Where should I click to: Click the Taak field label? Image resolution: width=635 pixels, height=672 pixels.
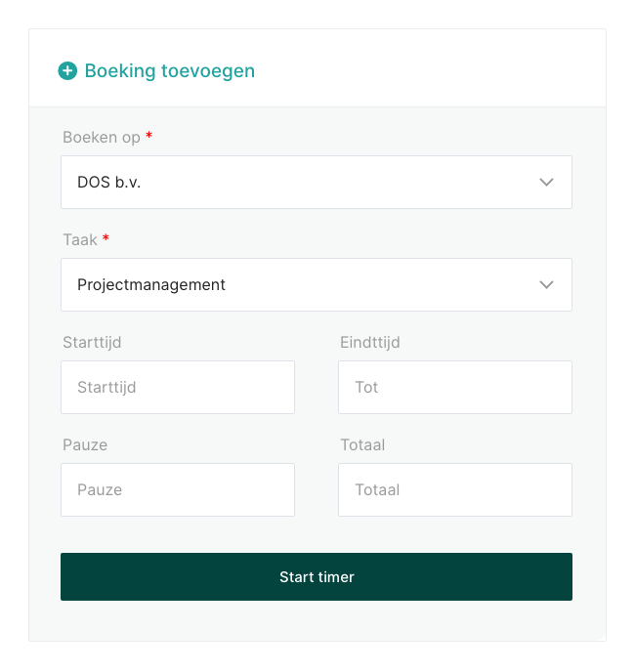(80, 239)
